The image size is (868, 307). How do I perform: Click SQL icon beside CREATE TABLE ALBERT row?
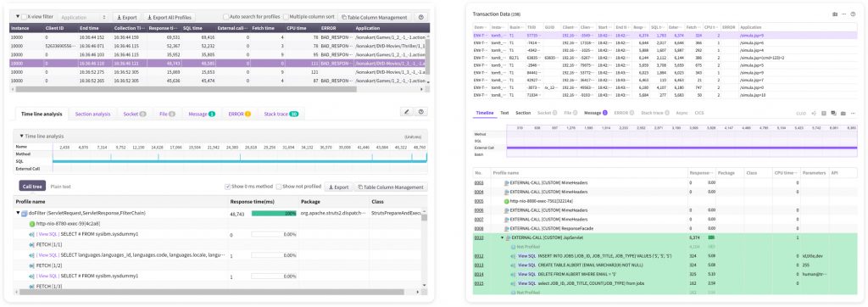tap(513, 265)
